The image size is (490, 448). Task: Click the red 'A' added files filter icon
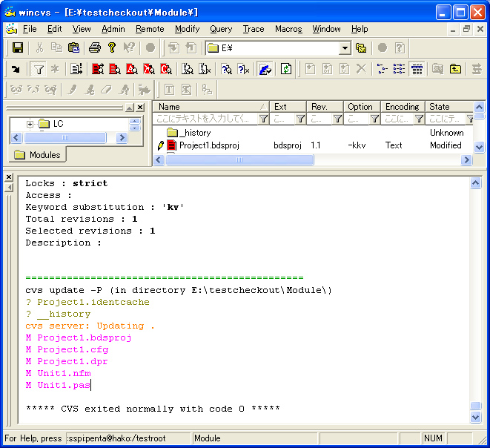pos(132,69)
